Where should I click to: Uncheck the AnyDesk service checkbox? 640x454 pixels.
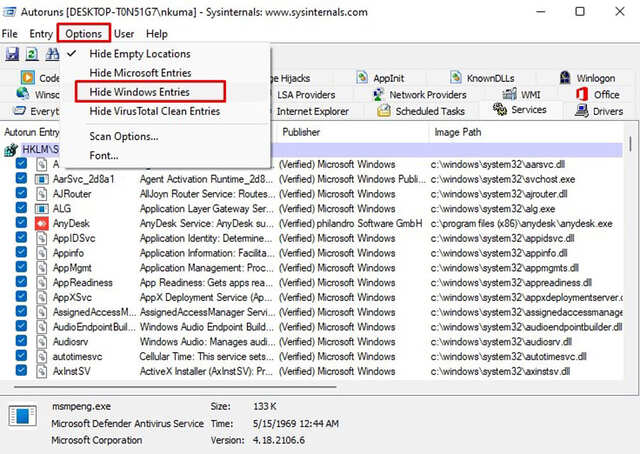coord(21,224)
